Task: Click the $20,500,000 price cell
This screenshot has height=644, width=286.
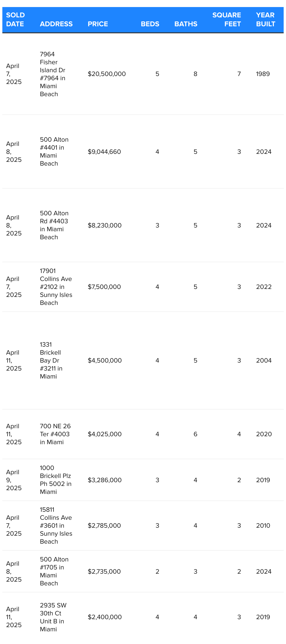Action: click(x=107, y=74)
